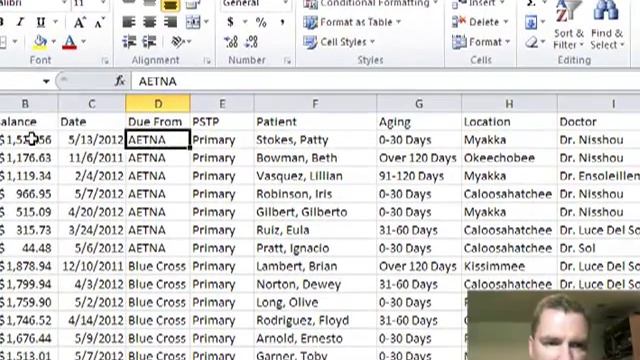Open the Format as Table menu
Image resolution: width=640 pixels, height=360 pixels.
click(x=352, y=22)
